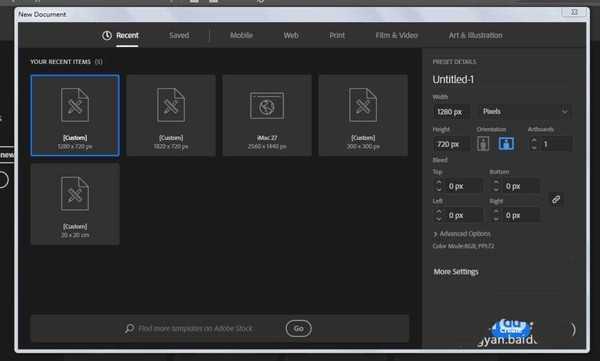Click the Go button for Adobe Stock
Viewport: 600px width, 361px height.
click(298, 328)
